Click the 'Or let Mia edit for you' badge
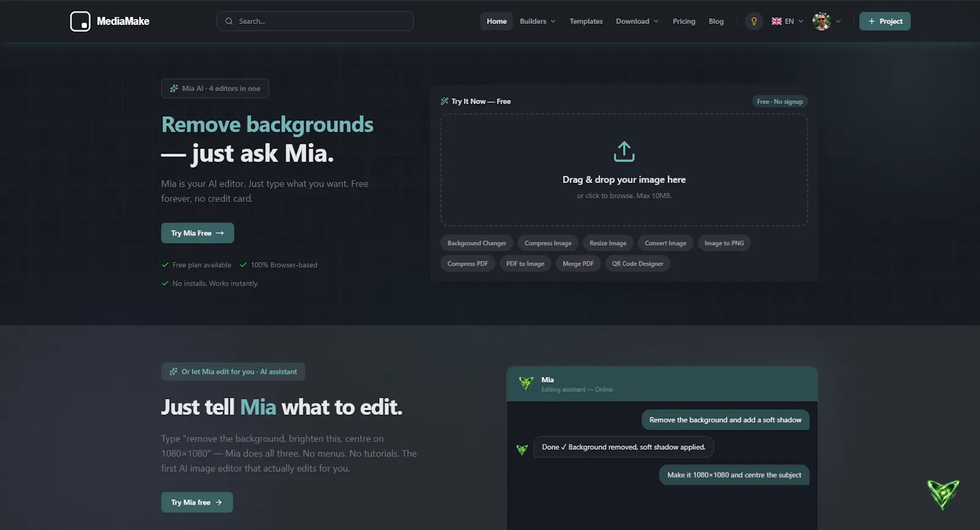Viewport: 980px width, 530px height. tap(233, 371)
